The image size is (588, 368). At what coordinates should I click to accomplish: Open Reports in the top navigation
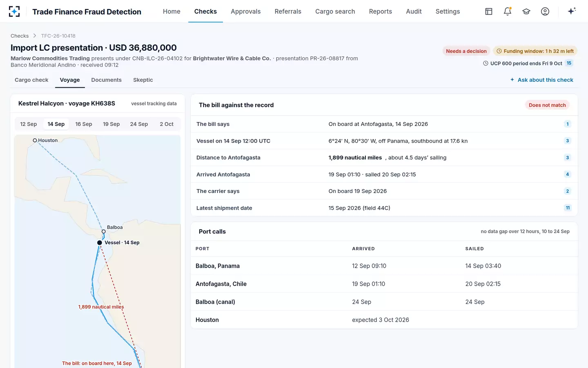tap(380, 11)
